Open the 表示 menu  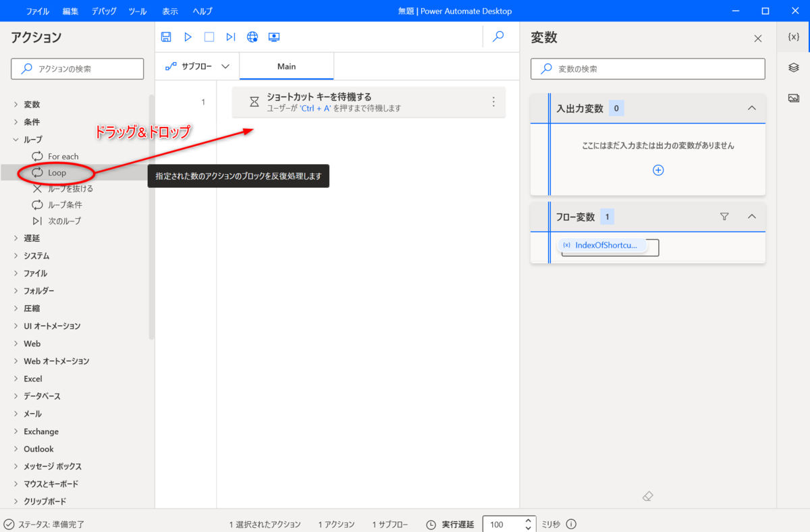[170, 11]
